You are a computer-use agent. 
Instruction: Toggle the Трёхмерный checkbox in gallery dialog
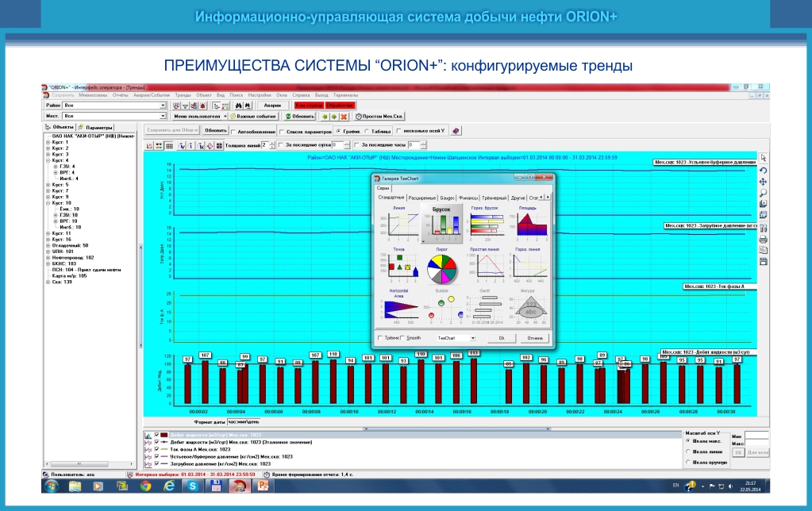[380, 338]
